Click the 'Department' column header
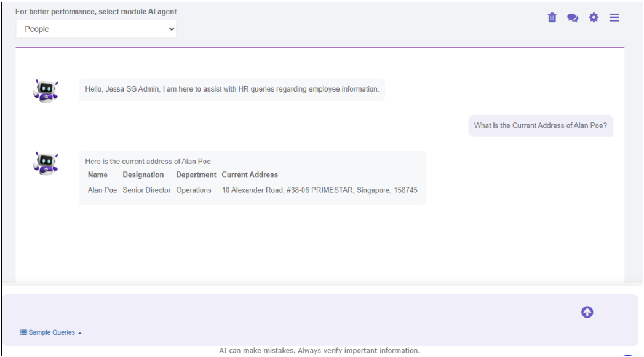The image size is (644, 357). coord(196,175)
